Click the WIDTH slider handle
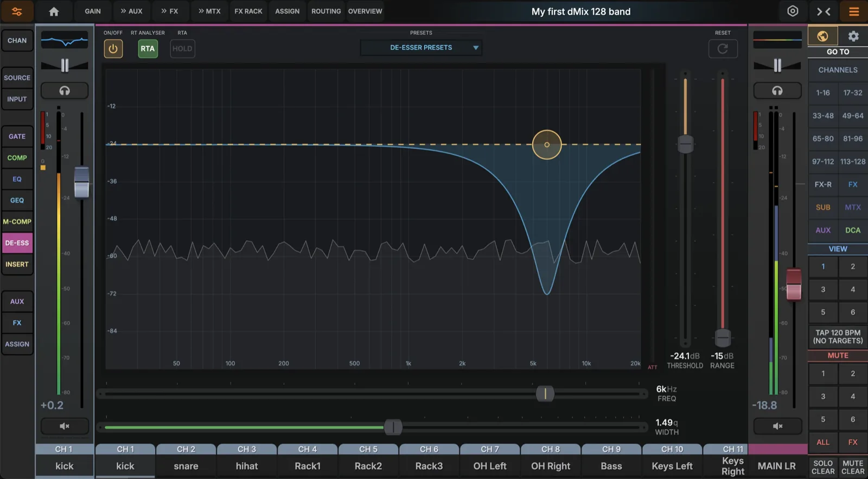 click(393, 427)
